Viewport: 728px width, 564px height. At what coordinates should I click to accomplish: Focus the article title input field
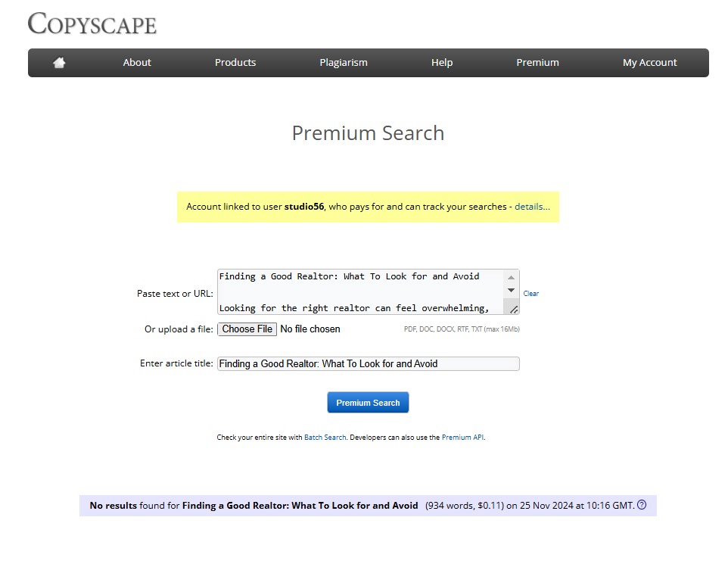tap(369, 364)
